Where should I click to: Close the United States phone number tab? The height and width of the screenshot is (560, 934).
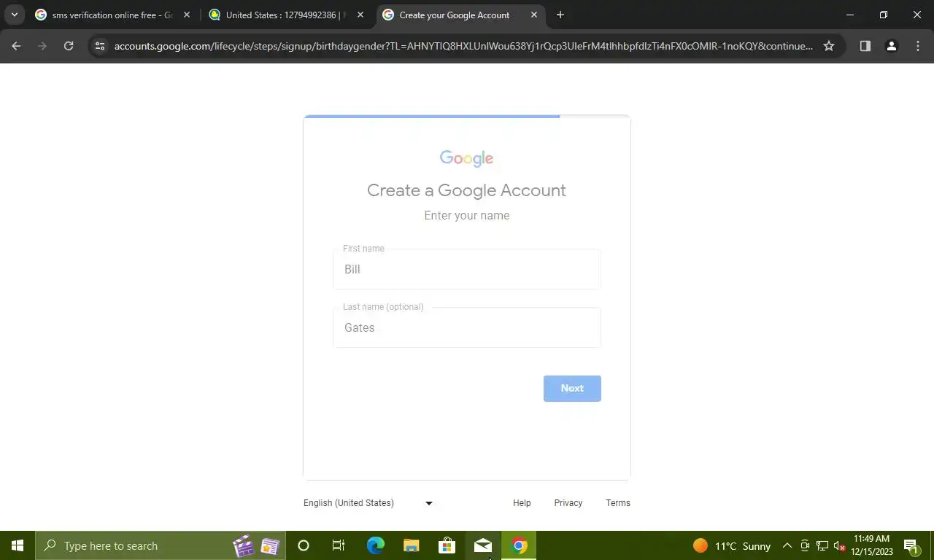tap(360, 15)
